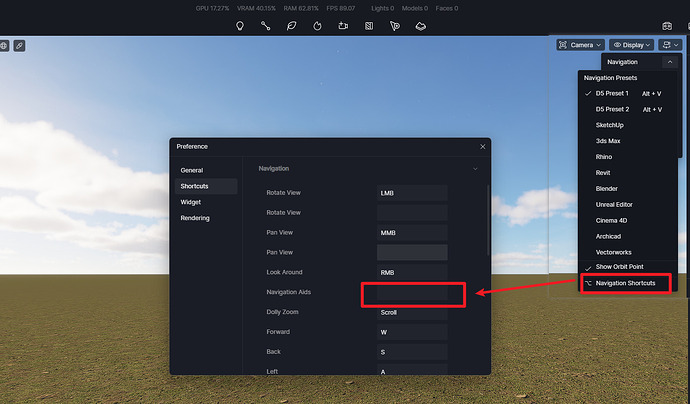Screen dimensions: 690x404
Task: Select D5 Preset 2 navigation preset
Action: pyautogui.click(x=612, y=109)
